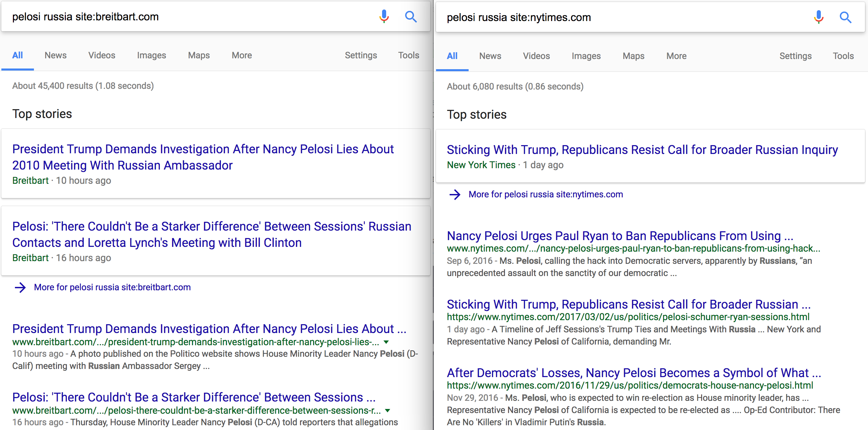Switch to Images tab in the nytimes search
The height and width of the screenshot is (430, 868).
tap(586, 56)
